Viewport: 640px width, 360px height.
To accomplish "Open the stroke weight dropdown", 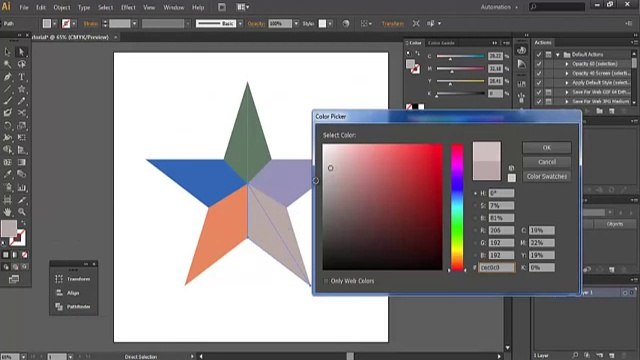I will pyautogui.click(x=134, y=24).
